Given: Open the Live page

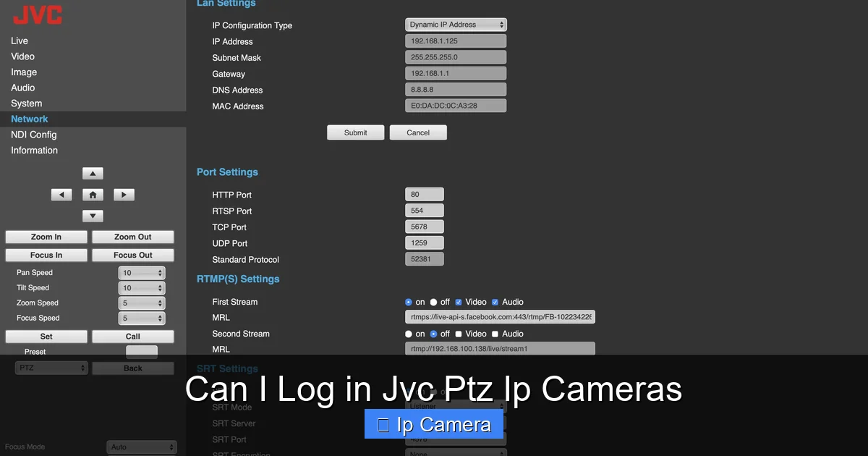Looking at the screenshot, I should (20, 41).
